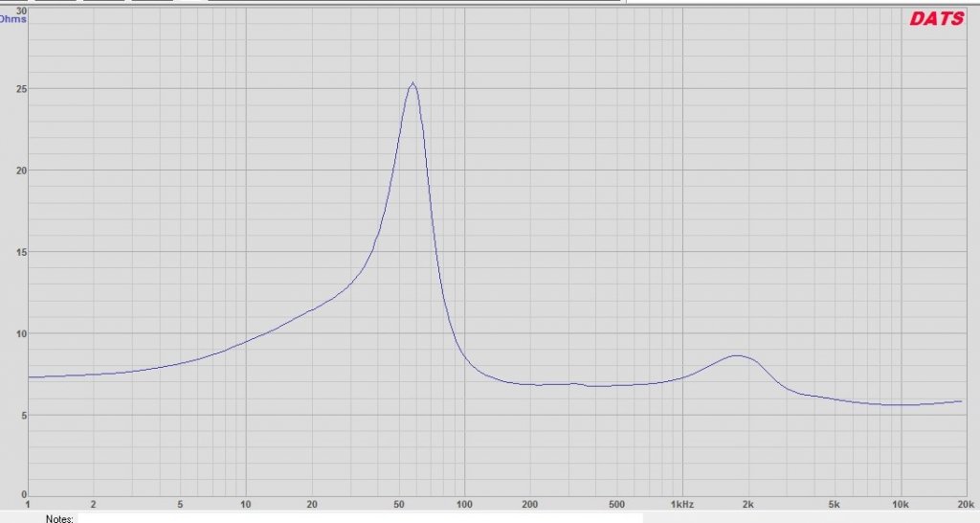
Task: Click the "50" frequency axis label
Action: pos(399,504)
